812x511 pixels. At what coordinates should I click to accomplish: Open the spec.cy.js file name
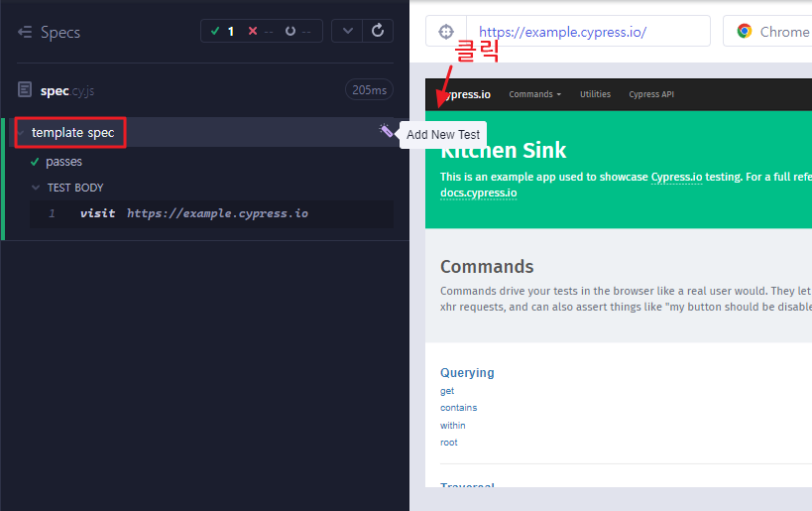tap(67, 90)
